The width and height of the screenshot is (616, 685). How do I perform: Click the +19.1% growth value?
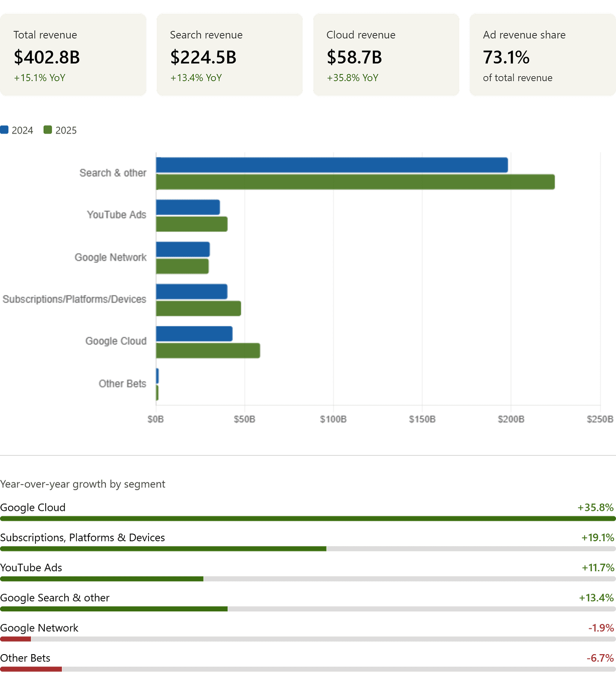(598, 537)
